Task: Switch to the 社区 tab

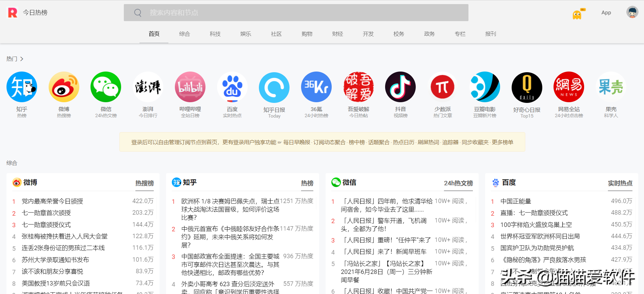Action: (x=277, y=34)
